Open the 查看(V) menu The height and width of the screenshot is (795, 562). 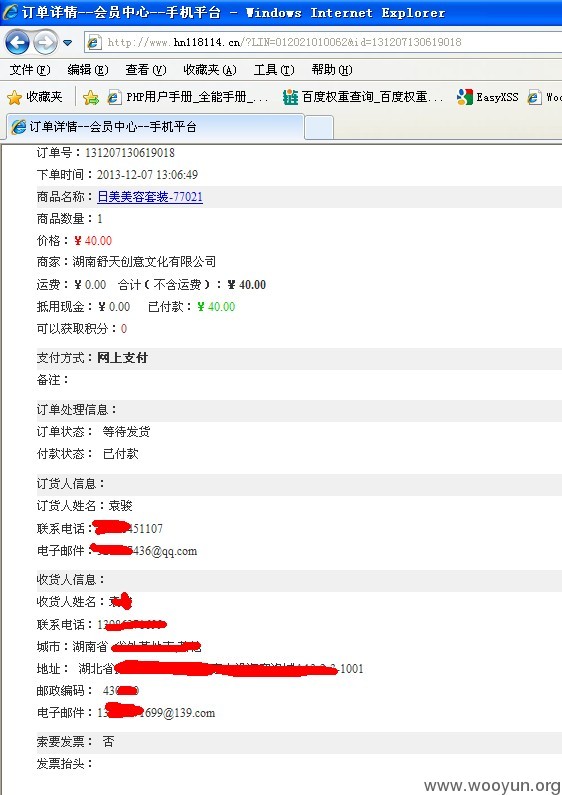tap(146, 70)
